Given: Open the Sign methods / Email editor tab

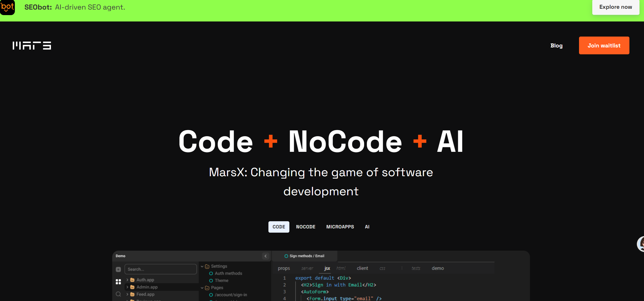Looking at the screenshot, I should [304, 256].
